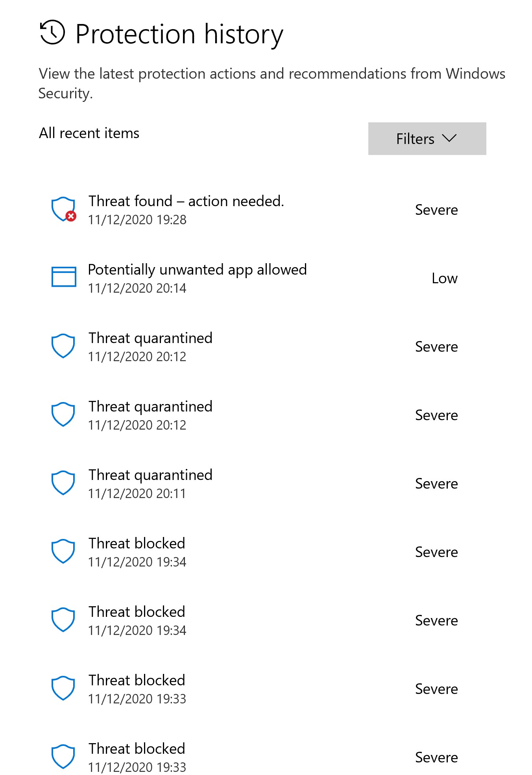This screenshot has height=775, width=532.
Task: Click the Severe label beside Threat blocked at 19:33
Action: pos(437,689)
